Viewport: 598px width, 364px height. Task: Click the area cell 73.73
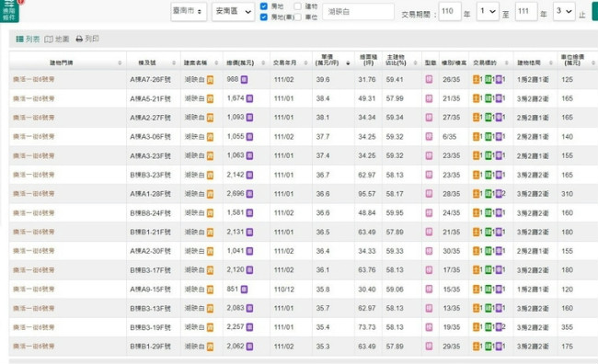pos(367,327)
